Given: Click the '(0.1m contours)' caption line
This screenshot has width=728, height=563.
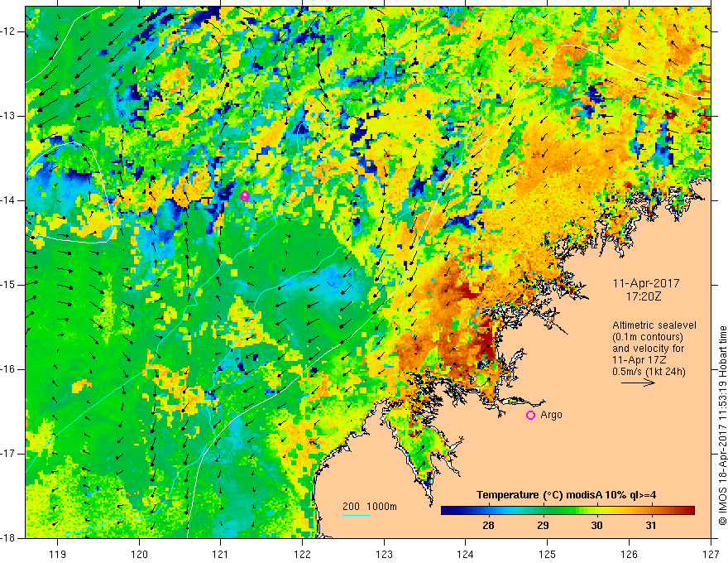Looking at the screenshot, I should pos(648,337).
